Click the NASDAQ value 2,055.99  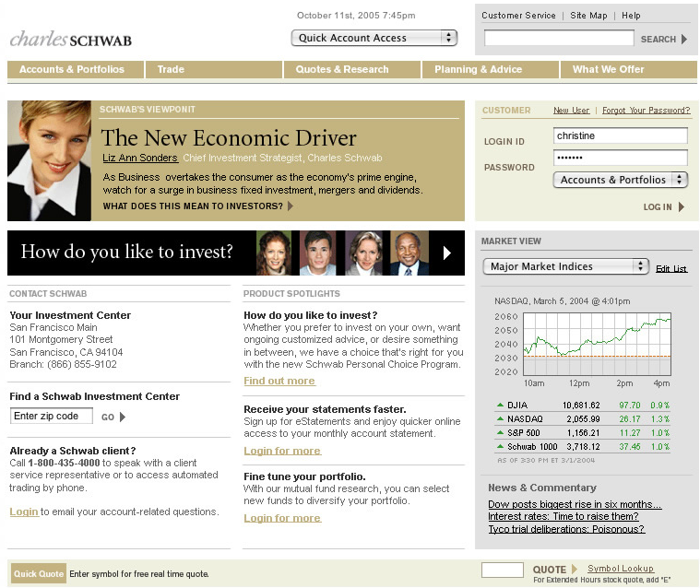(x=583, y=419)
